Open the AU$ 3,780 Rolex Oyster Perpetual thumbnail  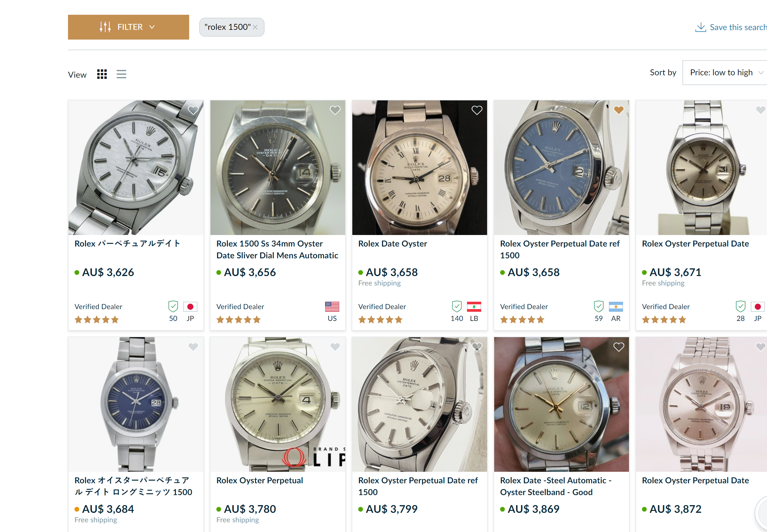278,404
